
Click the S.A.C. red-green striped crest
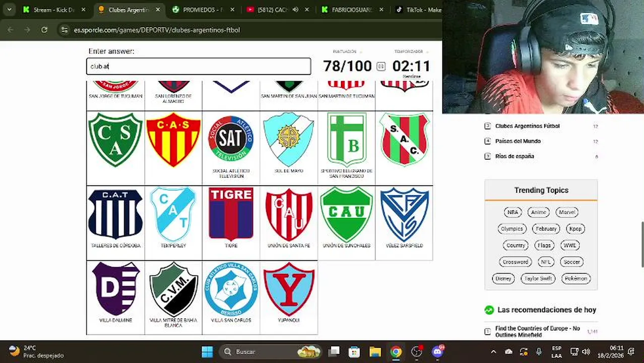point(404,140)
